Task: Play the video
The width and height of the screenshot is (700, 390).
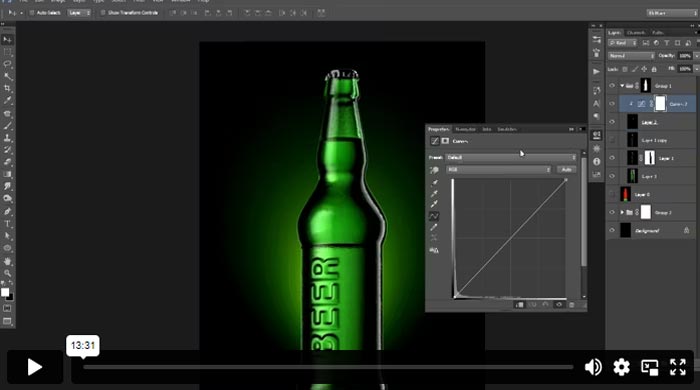Action: click(34, 367)
